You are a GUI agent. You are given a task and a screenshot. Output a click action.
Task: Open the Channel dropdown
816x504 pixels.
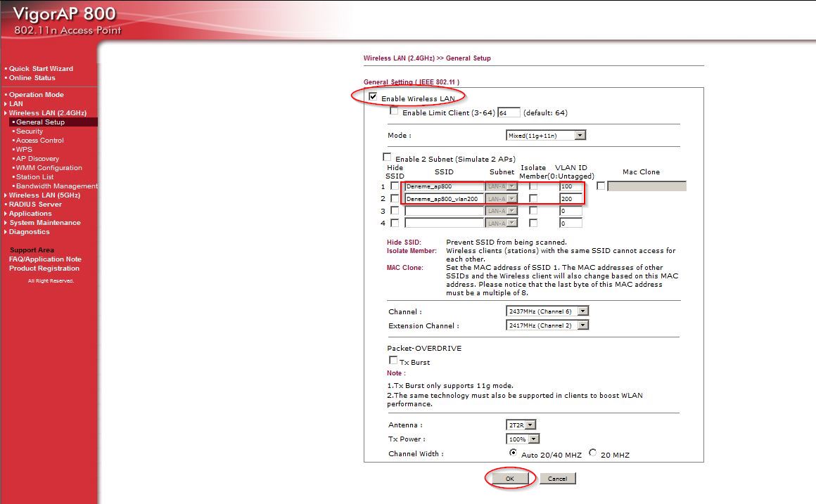coord(547,311)
